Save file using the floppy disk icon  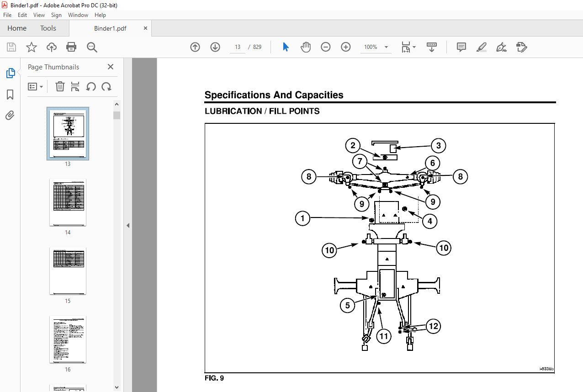[x=11, y=47]
